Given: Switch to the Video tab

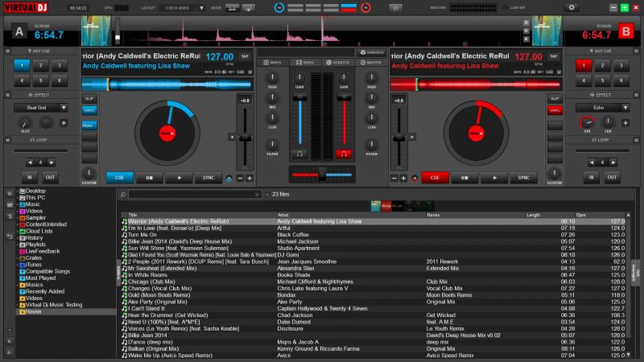Looking at the screenshot, I should [305, 63].
